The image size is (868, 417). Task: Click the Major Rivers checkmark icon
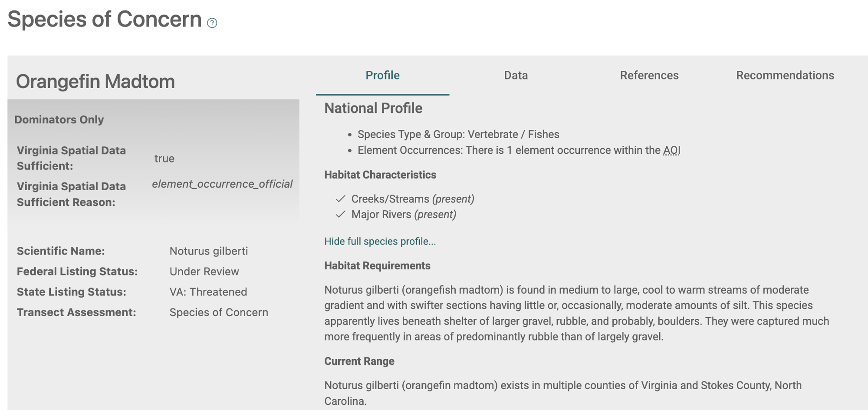(x=341, y=215)
